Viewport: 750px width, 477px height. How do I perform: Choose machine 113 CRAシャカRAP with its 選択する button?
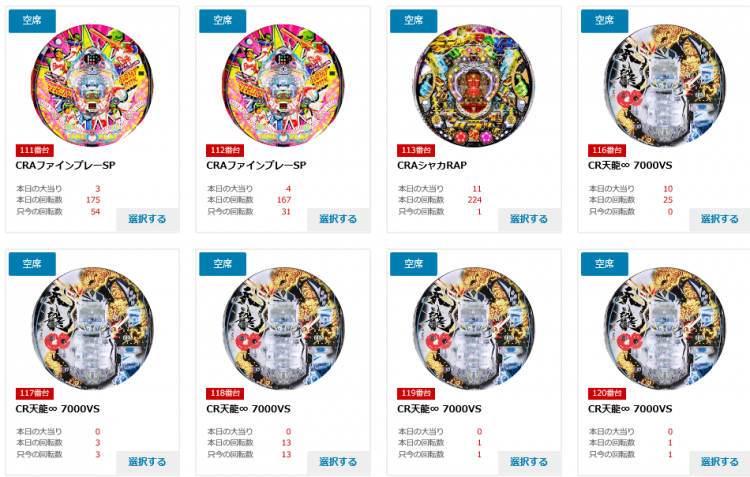click(x=529, y=219)
